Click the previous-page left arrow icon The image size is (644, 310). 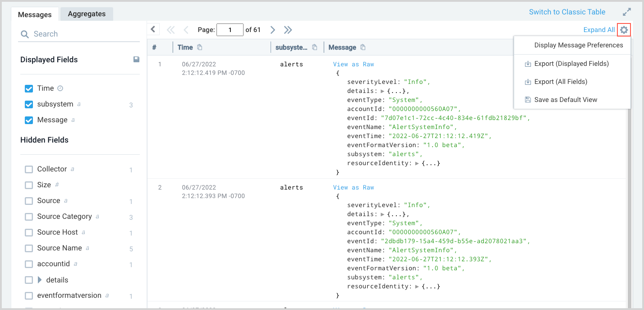186,29
